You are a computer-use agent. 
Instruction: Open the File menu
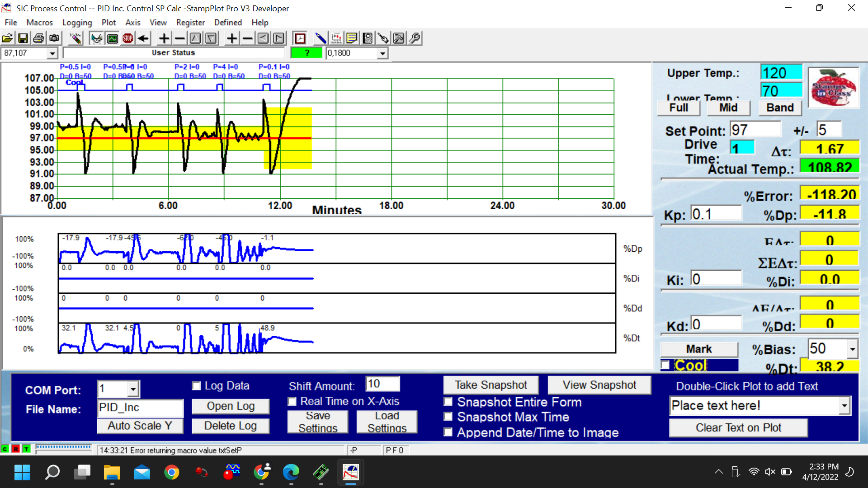point(11,22)
